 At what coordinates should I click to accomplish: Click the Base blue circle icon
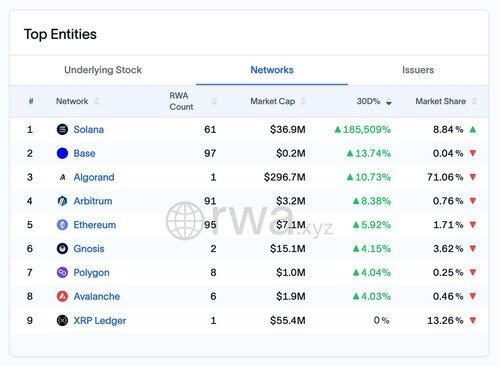point(62,153)
